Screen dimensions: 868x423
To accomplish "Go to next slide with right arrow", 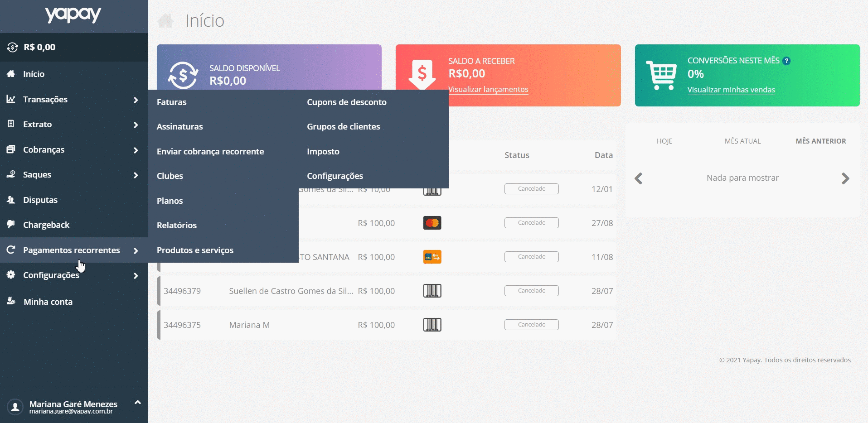I will 845,178.
